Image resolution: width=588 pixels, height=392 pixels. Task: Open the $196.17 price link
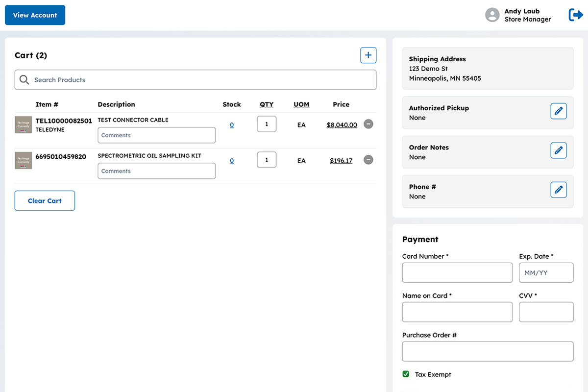point(341,161)
